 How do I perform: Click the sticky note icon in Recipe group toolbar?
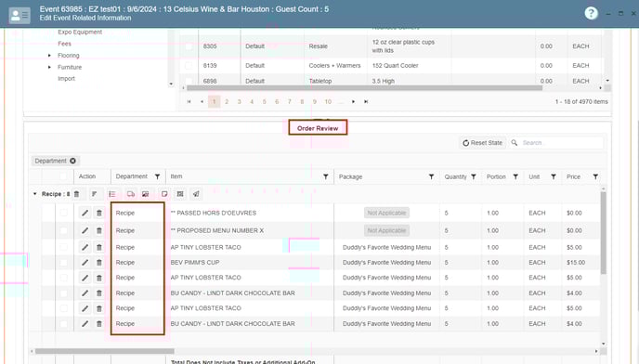pos(164,194)
